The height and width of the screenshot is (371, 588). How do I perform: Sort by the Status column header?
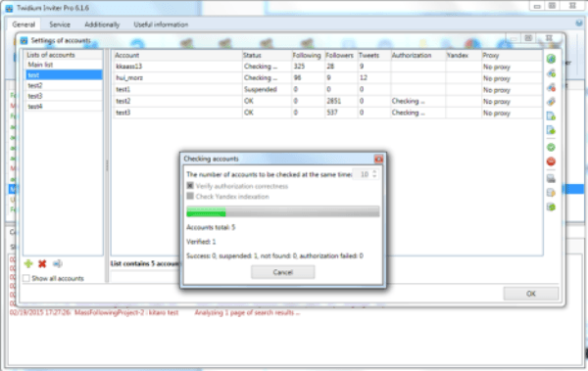coord(267,55)
